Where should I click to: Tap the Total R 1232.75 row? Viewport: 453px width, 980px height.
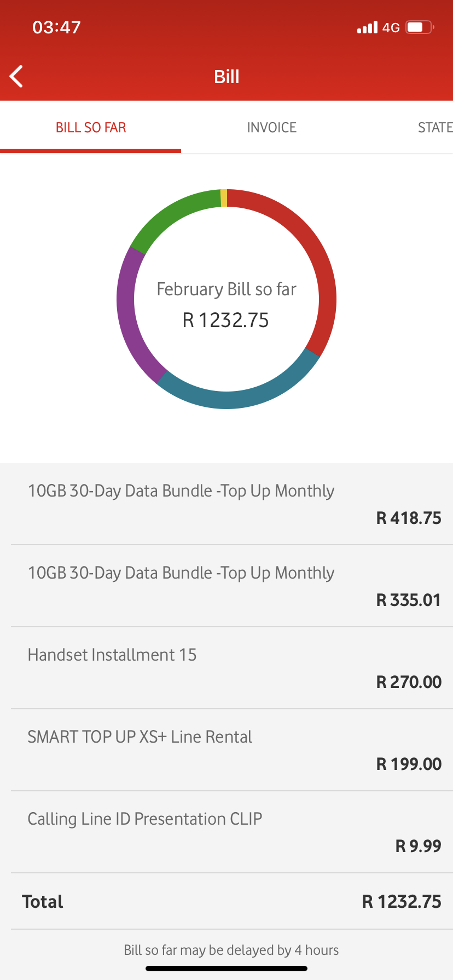(x=226, y=901)
